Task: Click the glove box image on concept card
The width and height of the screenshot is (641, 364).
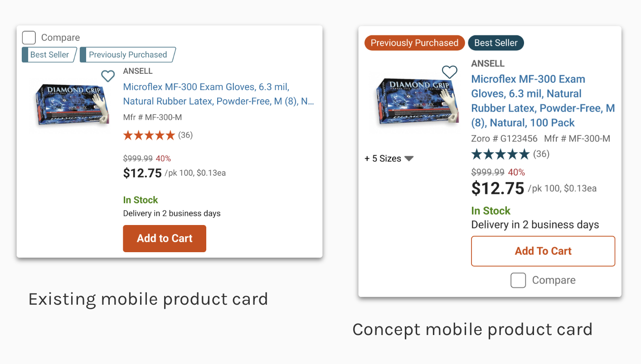Action: point(412,101)
